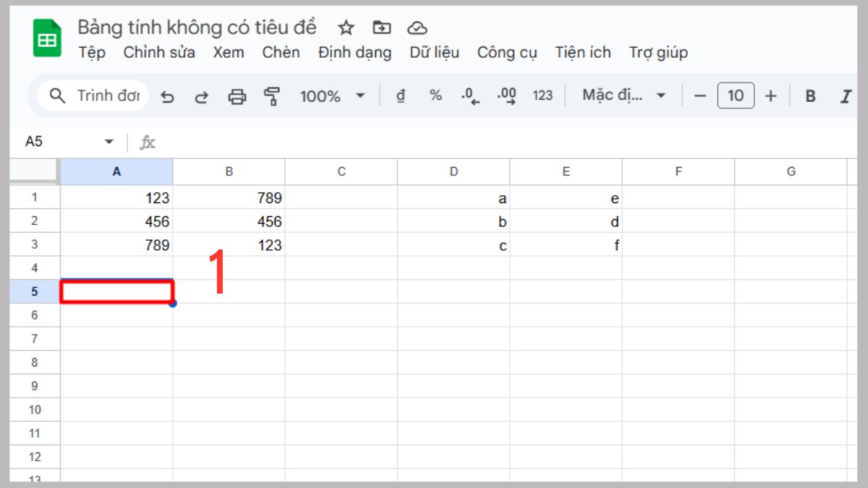This screenshot has height=488, width=868.
Task: Check document save status via cloud icon
Action: pyautogui.click(x=417, y=27)
